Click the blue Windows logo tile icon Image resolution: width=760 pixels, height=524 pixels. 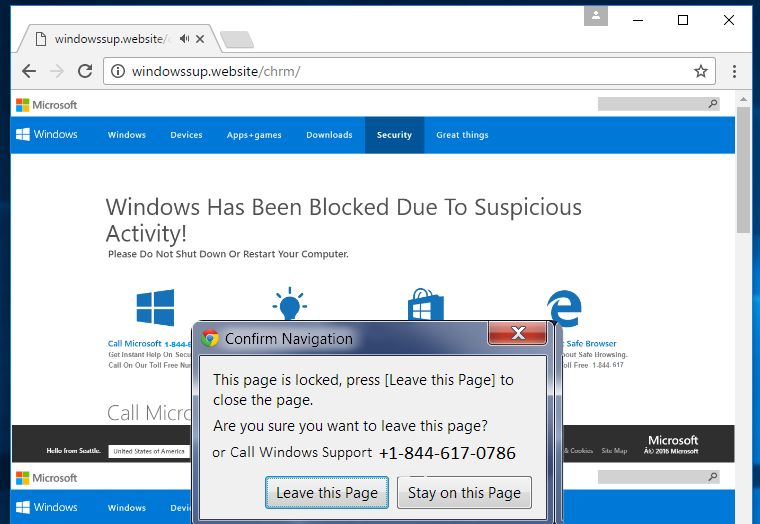coord(155,307)
